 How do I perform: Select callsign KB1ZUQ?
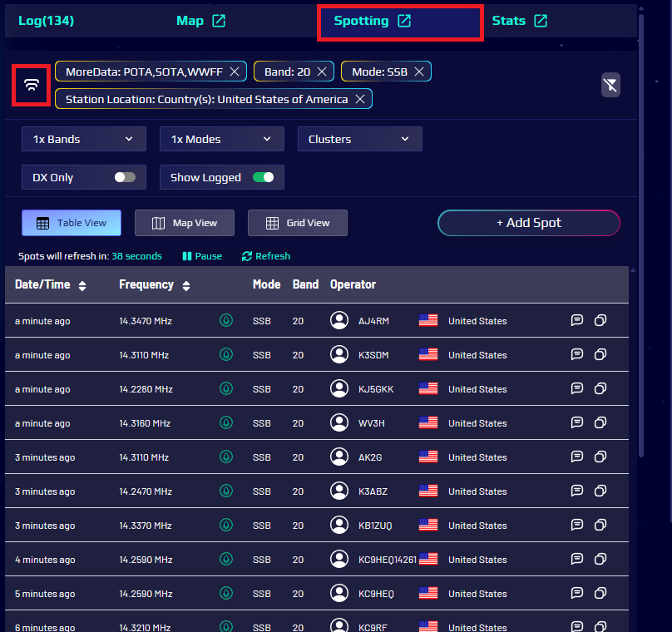[375, 526]
